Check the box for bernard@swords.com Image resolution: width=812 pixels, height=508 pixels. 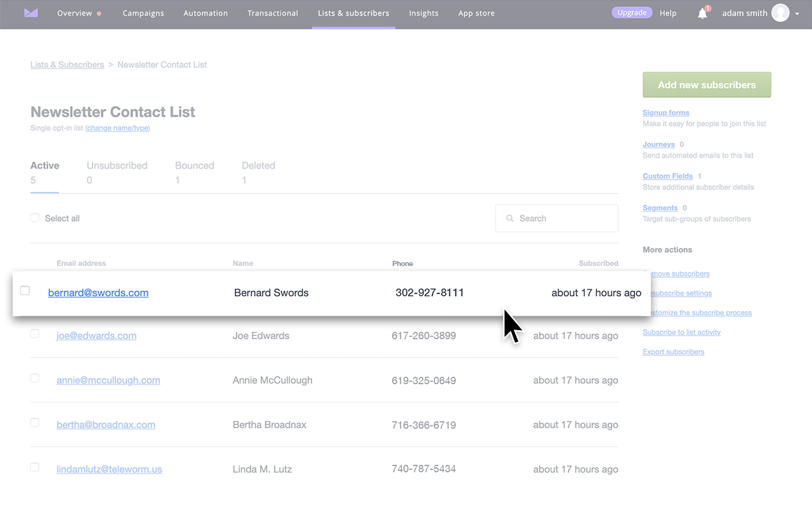point(25,291)
